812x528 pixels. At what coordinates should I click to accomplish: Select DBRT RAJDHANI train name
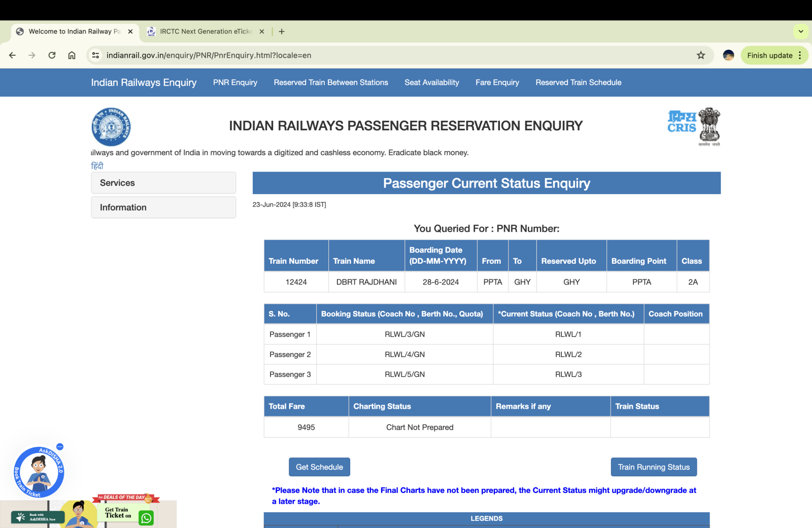point(366,282)
